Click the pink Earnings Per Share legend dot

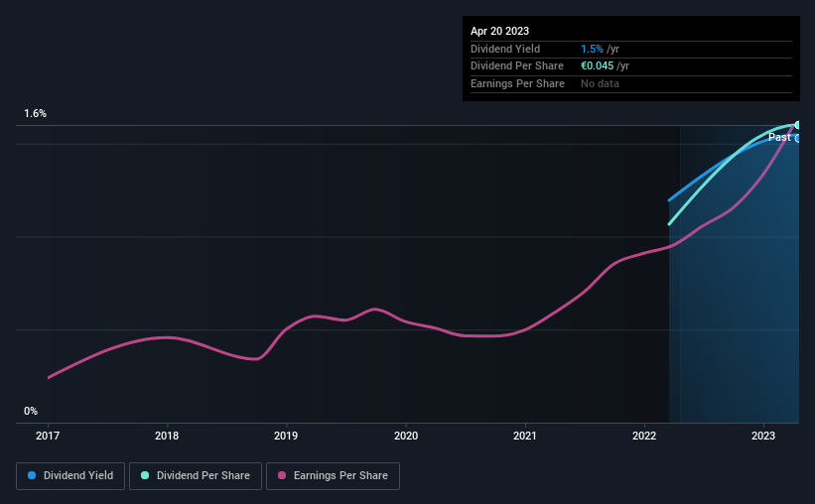pyautogui.click(x=282, y=475)
